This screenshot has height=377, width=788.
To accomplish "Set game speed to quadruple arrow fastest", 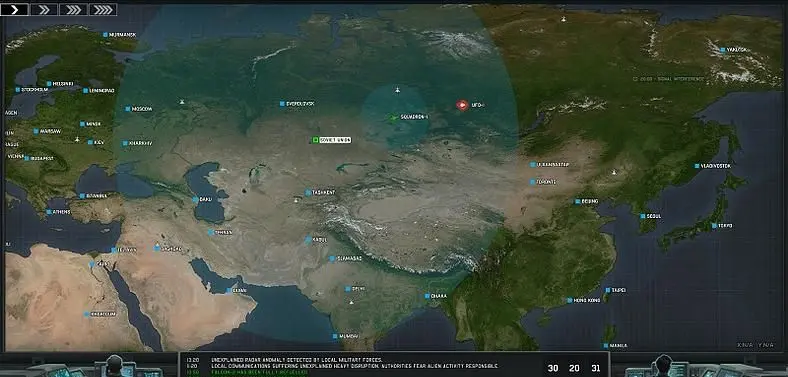I will 103,10.
